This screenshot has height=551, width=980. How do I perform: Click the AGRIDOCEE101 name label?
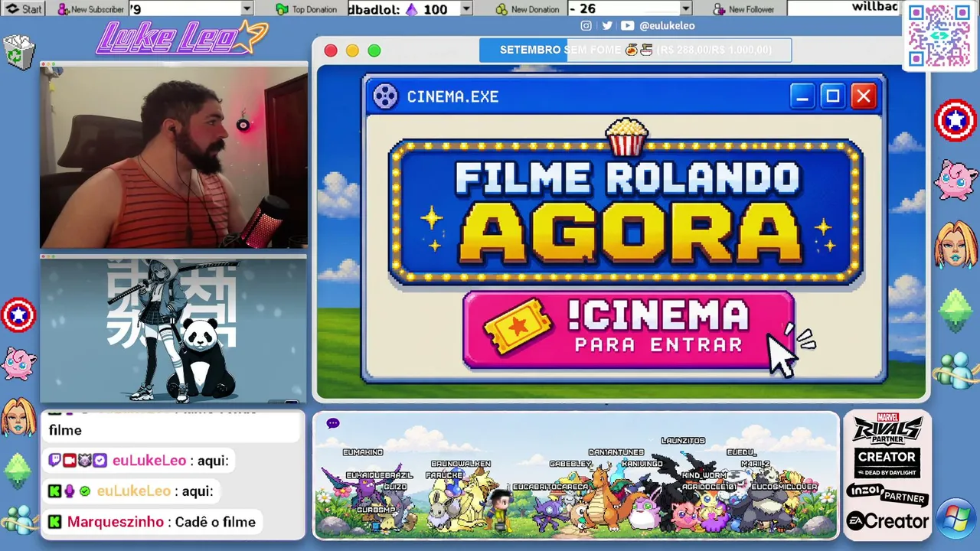pyautogui.click(x=709, y=487)
